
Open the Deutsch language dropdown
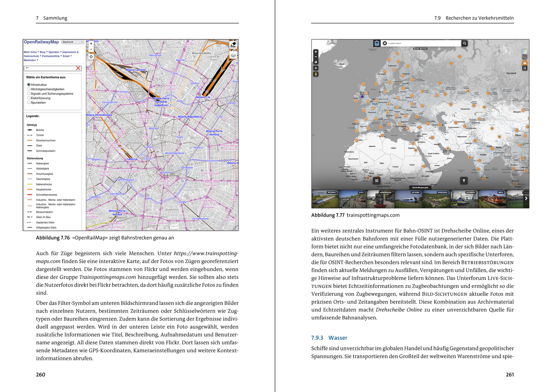click(x=73, y=42)
